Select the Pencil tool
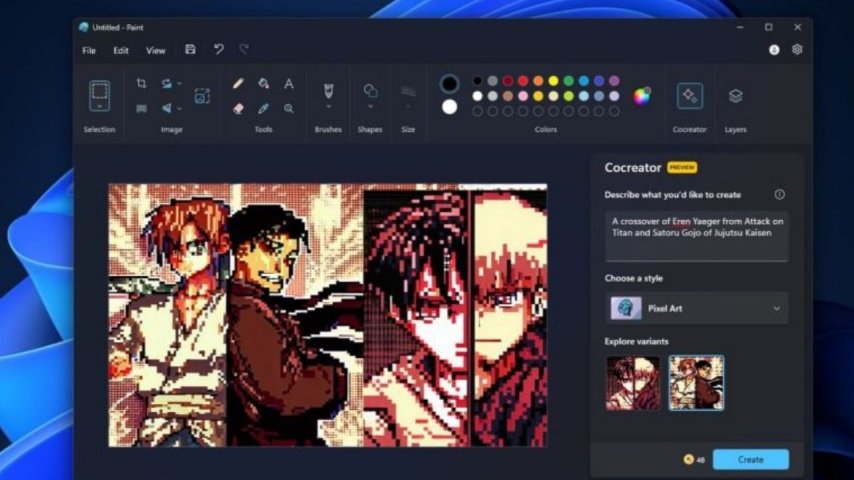Viewport: 854px width, 480px height. pos(238,83)
